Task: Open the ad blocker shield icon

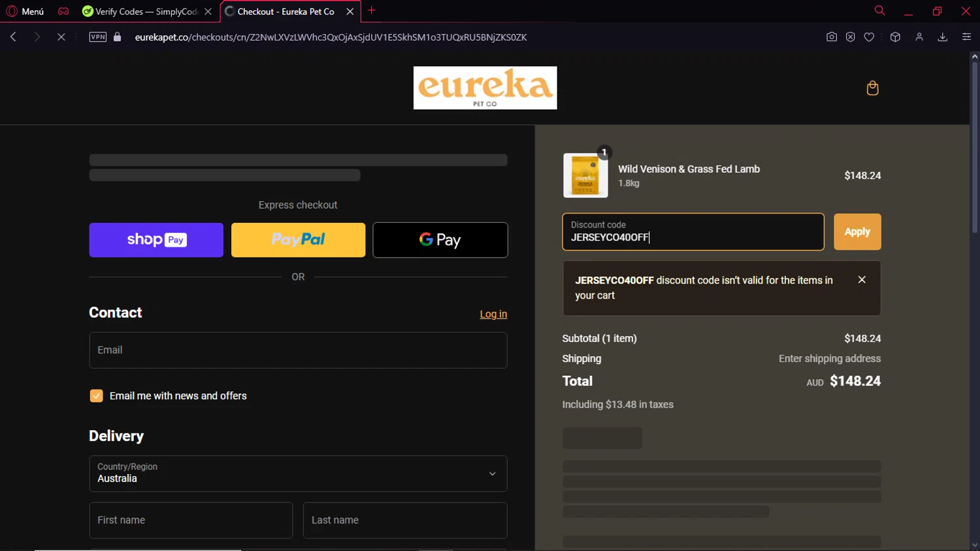Action: point(850,37)
